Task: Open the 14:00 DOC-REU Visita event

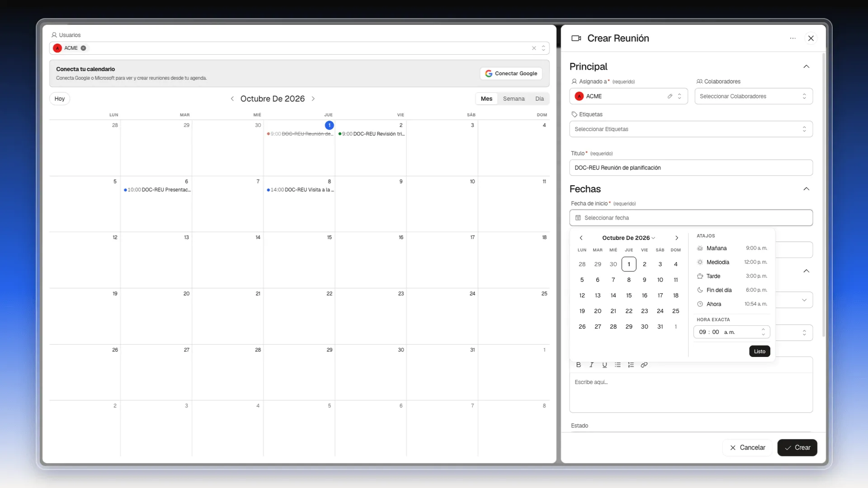Action: click(x=300, y=190)
